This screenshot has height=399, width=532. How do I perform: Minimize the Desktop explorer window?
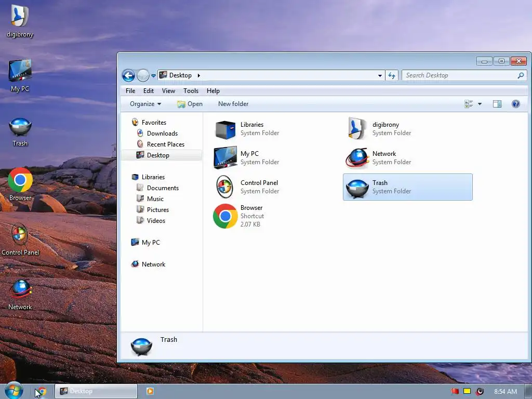coord(484,61)
